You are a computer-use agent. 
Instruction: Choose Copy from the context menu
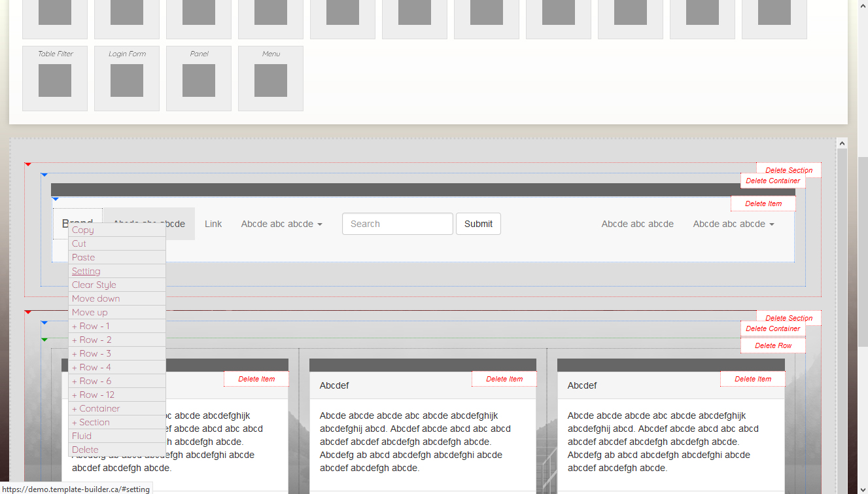83,230
